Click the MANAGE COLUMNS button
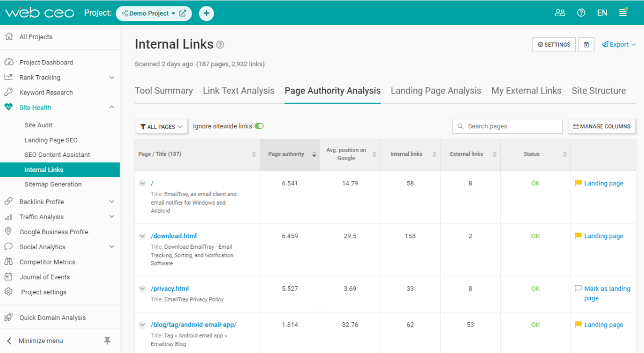644x353 pixels. (602, 126)
